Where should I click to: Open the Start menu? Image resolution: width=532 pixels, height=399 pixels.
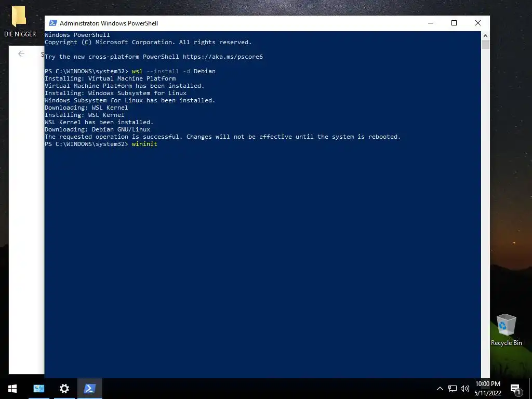tap(12, 389)
